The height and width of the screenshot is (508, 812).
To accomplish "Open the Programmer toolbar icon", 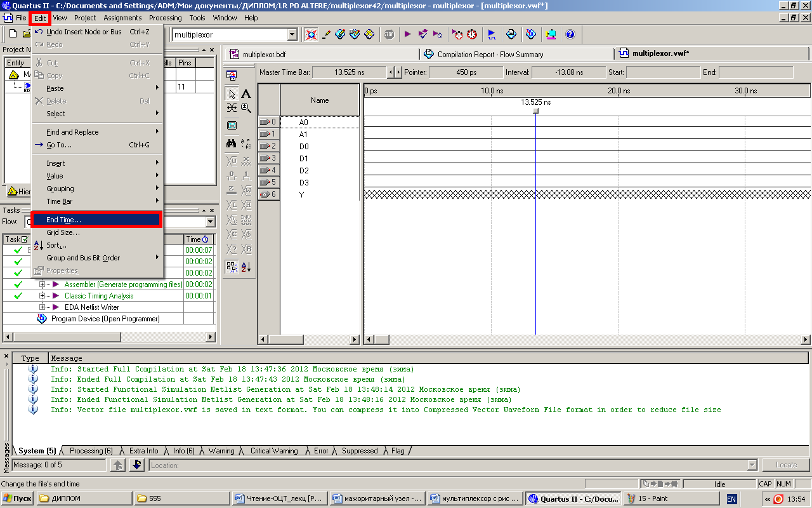I will tap(532, 34).
